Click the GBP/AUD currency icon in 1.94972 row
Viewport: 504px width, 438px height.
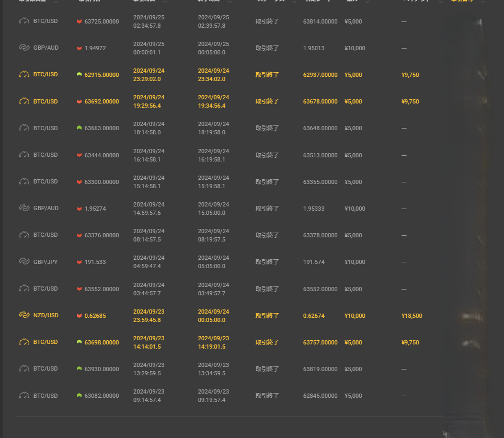click(x=24, y=48)
